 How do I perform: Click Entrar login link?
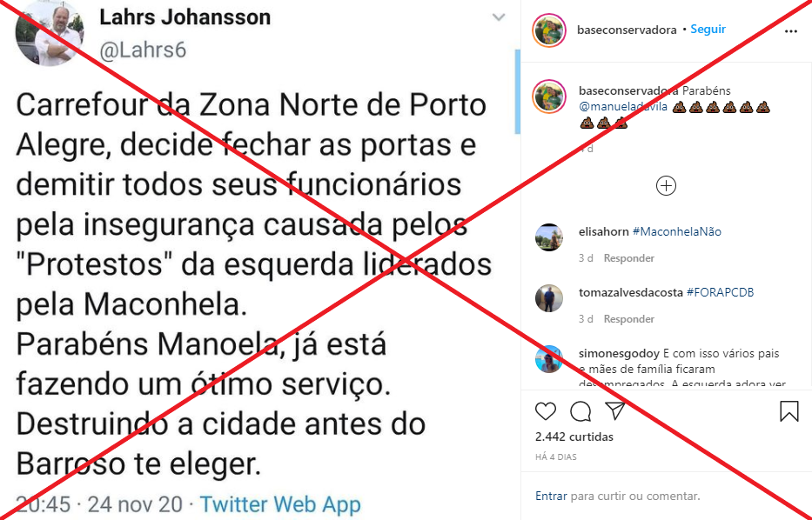(x=551, y=496)
